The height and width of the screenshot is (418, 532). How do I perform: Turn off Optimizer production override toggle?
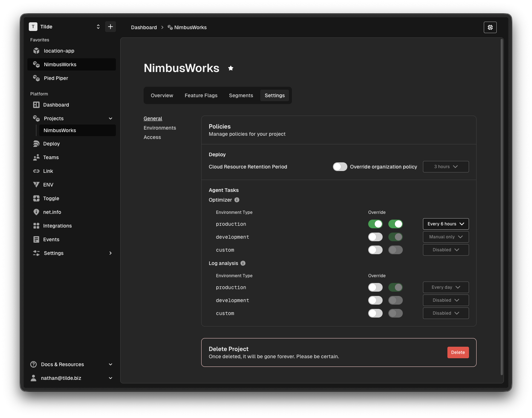(x=375, y=224)
